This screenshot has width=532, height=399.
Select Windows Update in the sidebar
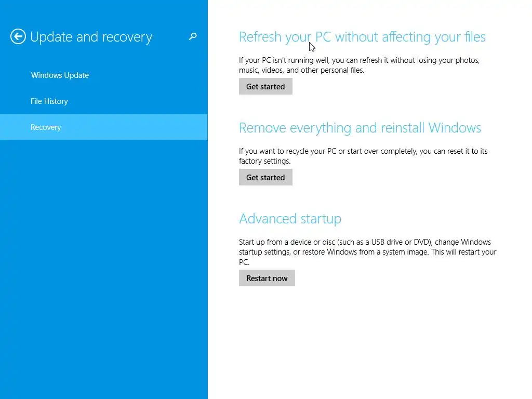(x=60, y=75)
